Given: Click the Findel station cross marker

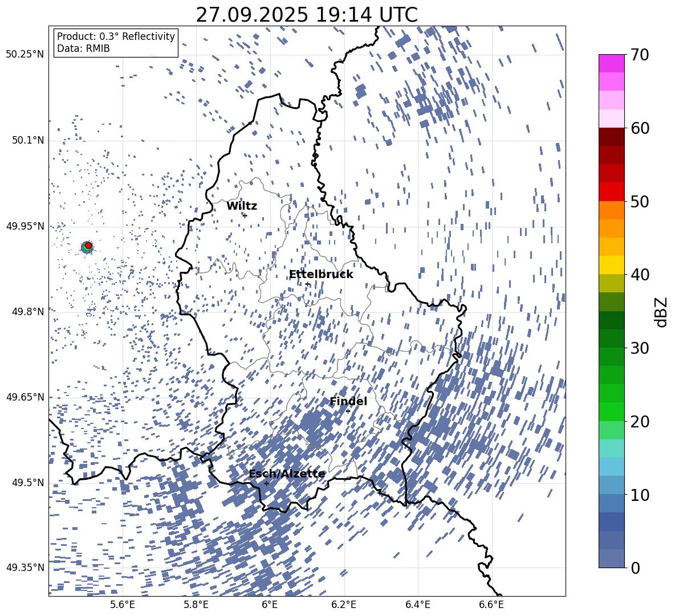Looking at the screenshot, I should [348, 411].
